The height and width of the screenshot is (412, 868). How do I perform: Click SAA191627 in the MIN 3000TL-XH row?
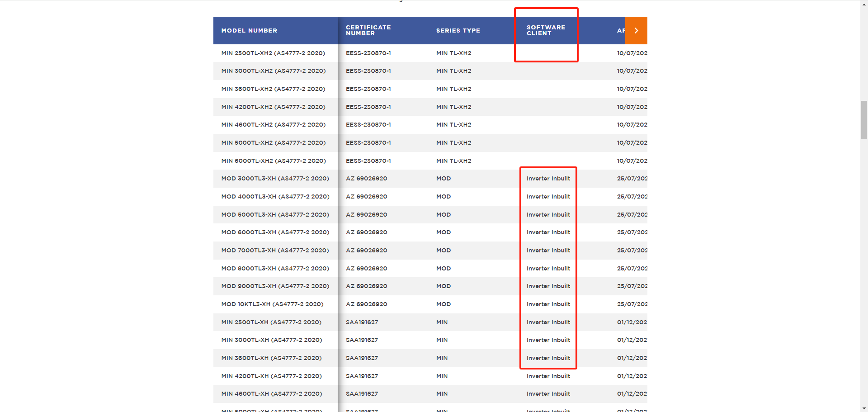tap(362, 340)
